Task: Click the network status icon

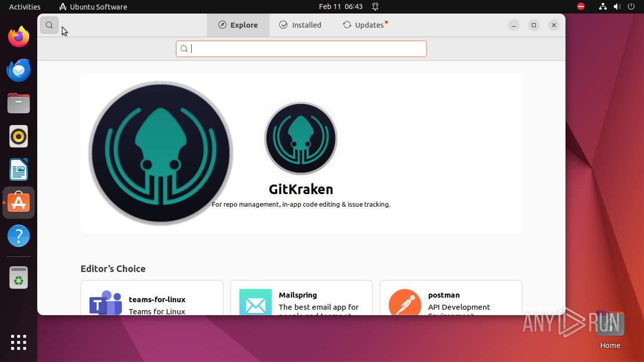Action: pyautogui.click(x=603, y=7)
